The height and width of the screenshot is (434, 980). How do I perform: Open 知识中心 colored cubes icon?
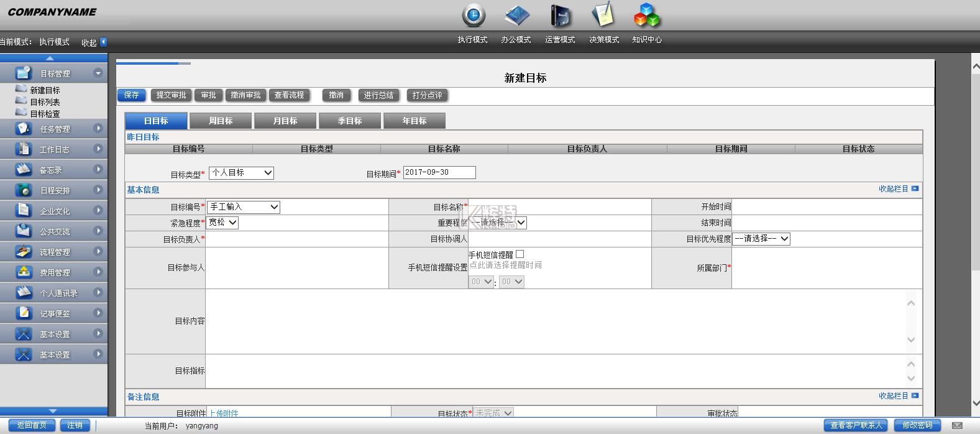point(646,16)
